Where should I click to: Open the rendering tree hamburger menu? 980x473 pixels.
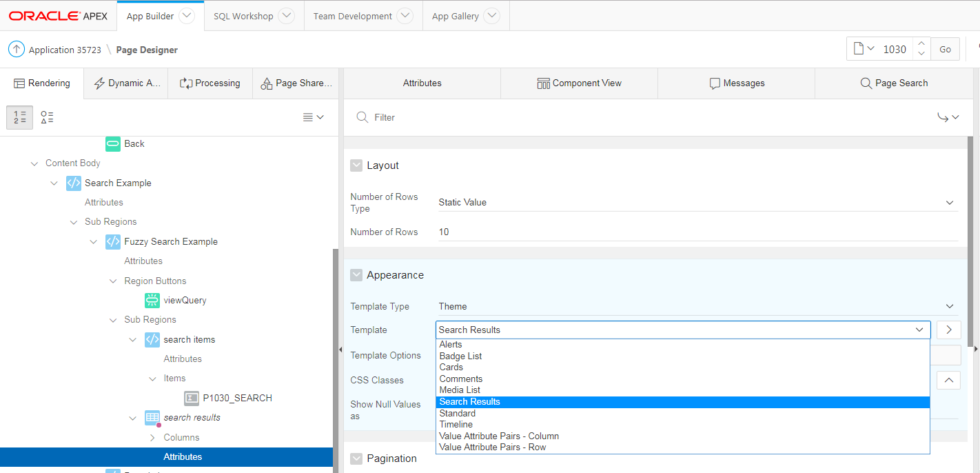[x=313, y=117]
